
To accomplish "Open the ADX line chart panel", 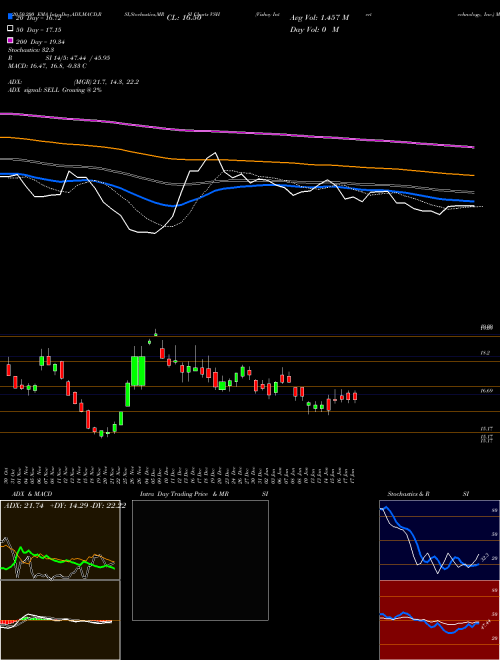I will coord(60,540).
